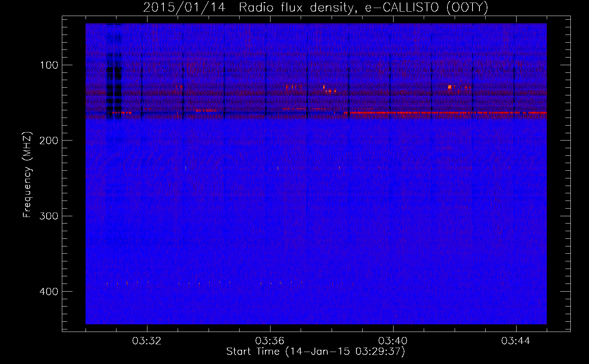Click the 03:40 time tick label
Screen dimensions: 589x364
(x=393, y=341)
